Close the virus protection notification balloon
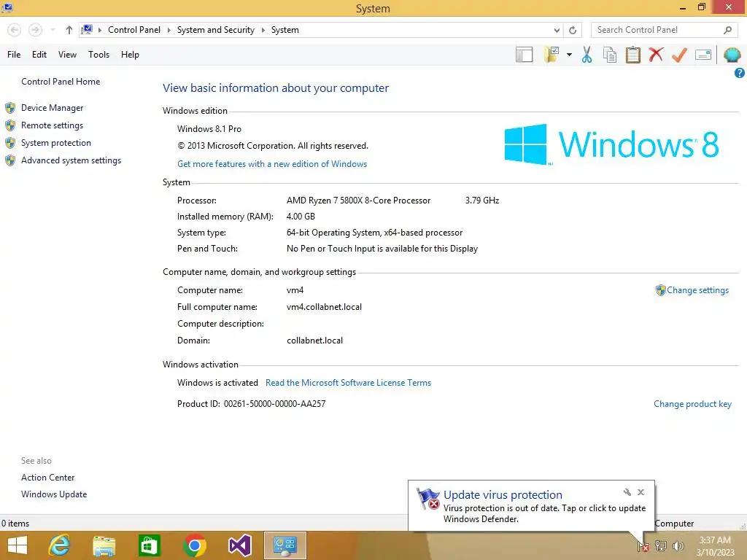 pyautogui.click(x=640, y=492)
